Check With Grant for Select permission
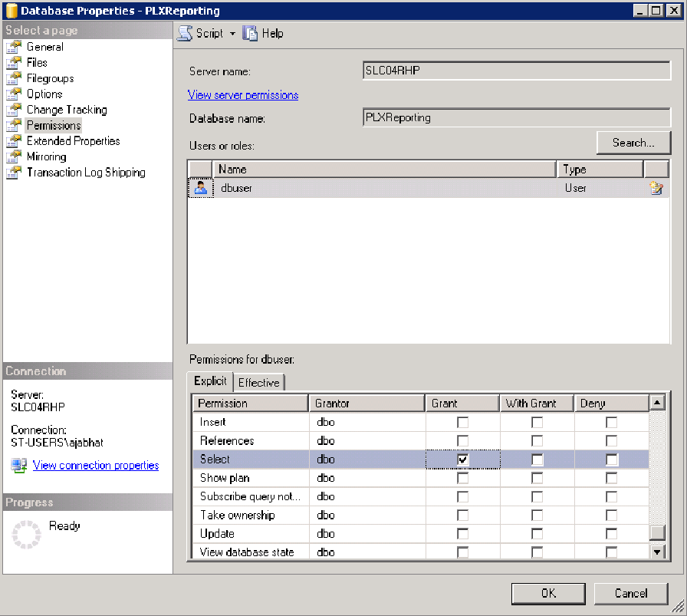Screen dimensions: 687x616 click(x=537, y=460)
